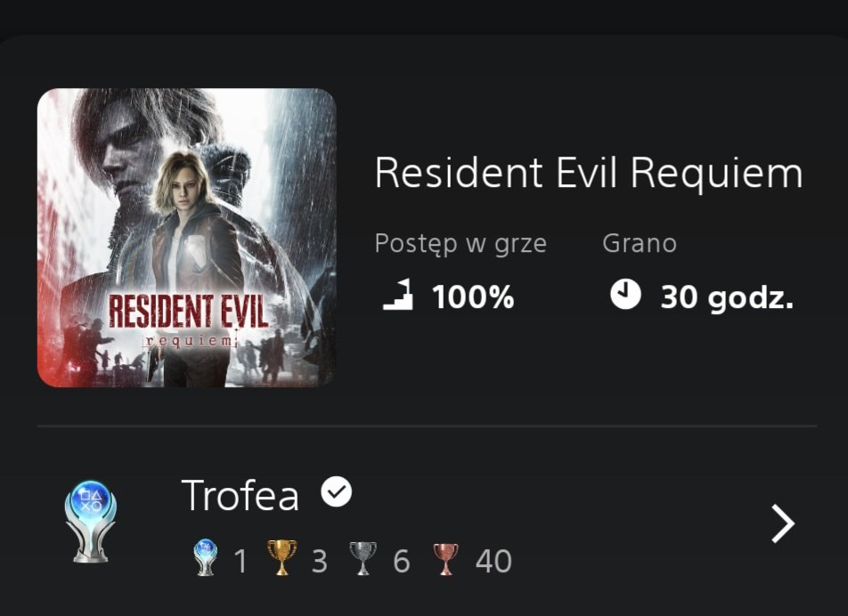Tap the Resident Evil Requiem game title
Image resolution: width=848 pixels, height=616 pixels.
pyautogui.click(x=588, y=173)
